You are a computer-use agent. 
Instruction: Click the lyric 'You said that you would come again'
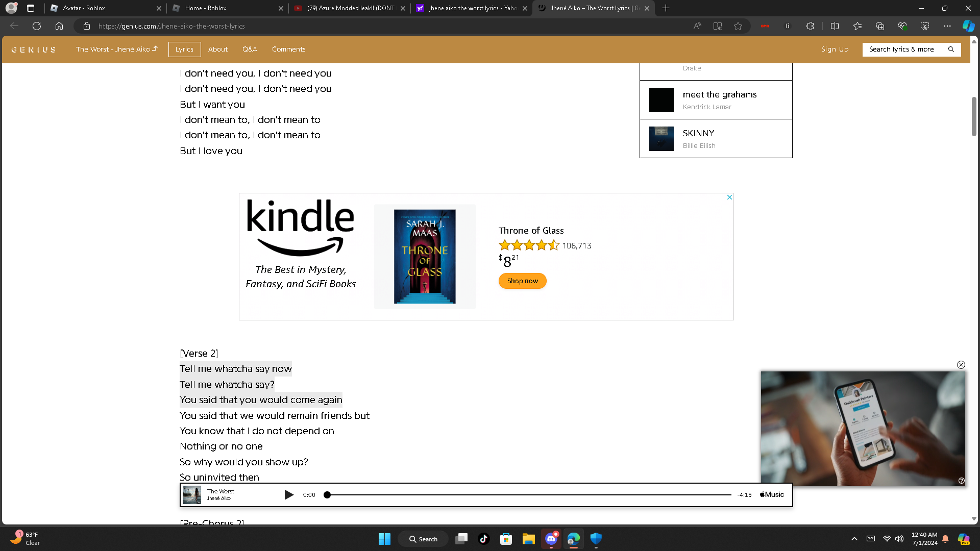[x=261, y=400]
